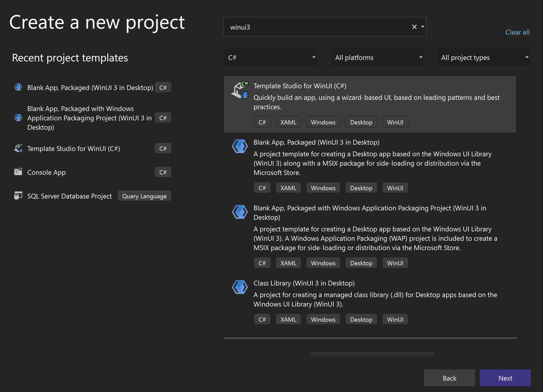
Task: Click the Class Library WinUI 3 icon
Action: [240, 287]
